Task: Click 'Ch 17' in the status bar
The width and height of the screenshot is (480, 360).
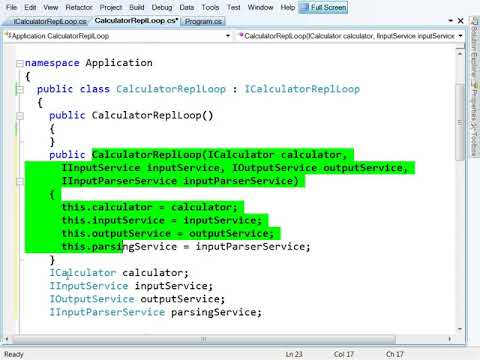Action: pyautogui.click(x=395, y=354)
